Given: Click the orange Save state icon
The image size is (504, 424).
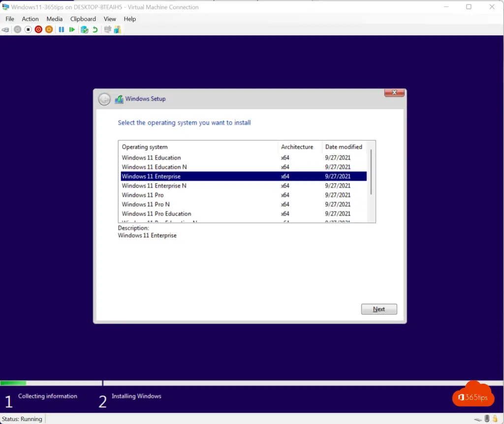Looking at the screenshot, I should 49,30.
